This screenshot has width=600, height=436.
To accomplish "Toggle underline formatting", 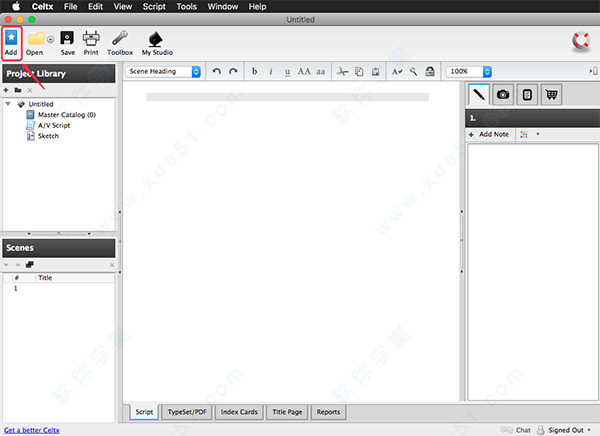I will click(x=287, y=72).
